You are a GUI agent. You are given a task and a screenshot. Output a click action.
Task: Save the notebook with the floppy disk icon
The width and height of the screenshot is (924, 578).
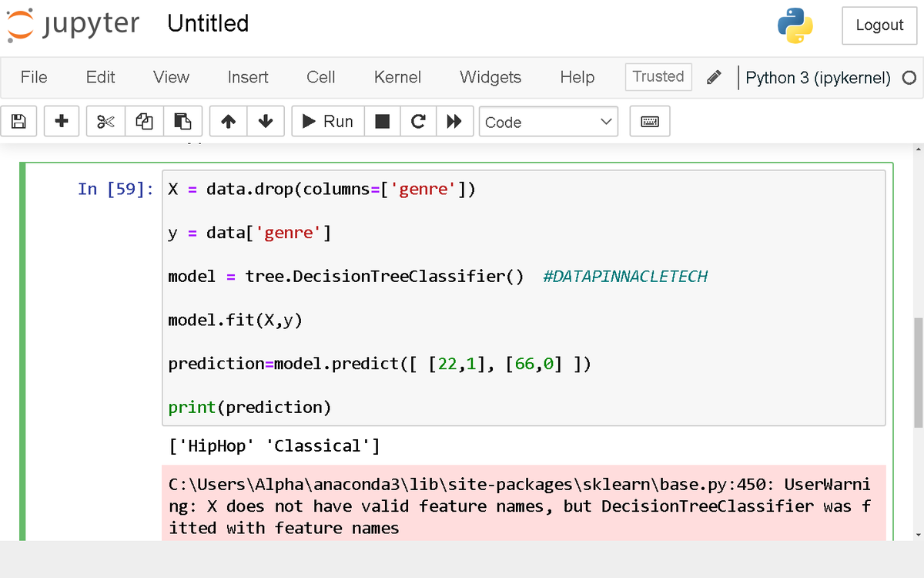pos(19,122)
